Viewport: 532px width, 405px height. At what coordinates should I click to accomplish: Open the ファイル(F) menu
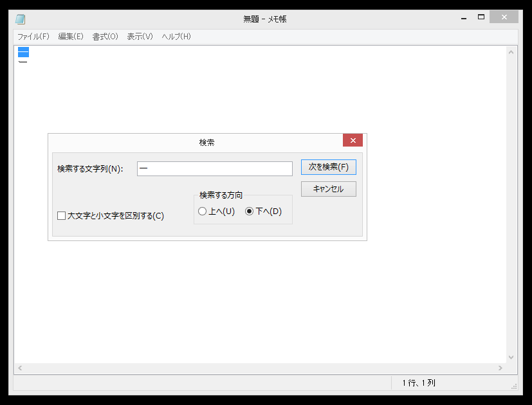(x=33, y=37)
